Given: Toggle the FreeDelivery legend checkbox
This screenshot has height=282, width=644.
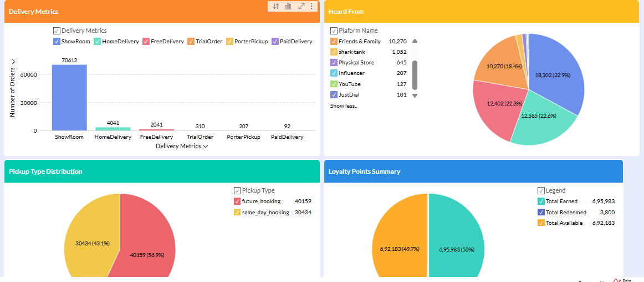Looking at the screenshot, I should coord(146,41).
